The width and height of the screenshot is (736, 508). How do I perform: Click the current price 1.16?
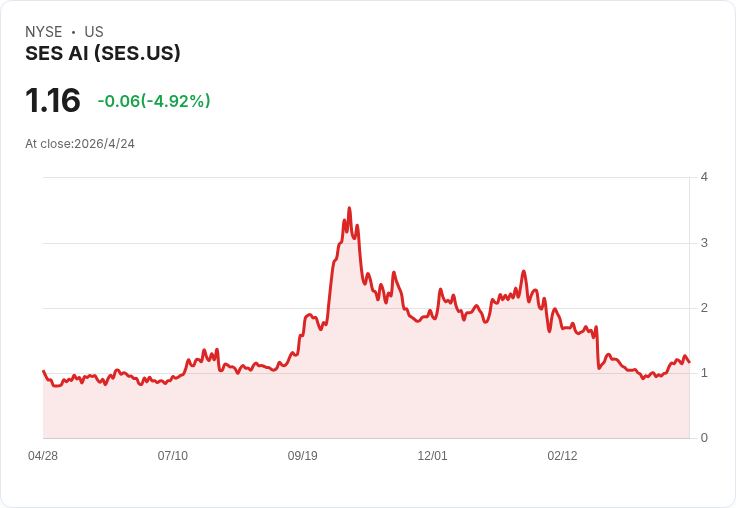[53, 100]
